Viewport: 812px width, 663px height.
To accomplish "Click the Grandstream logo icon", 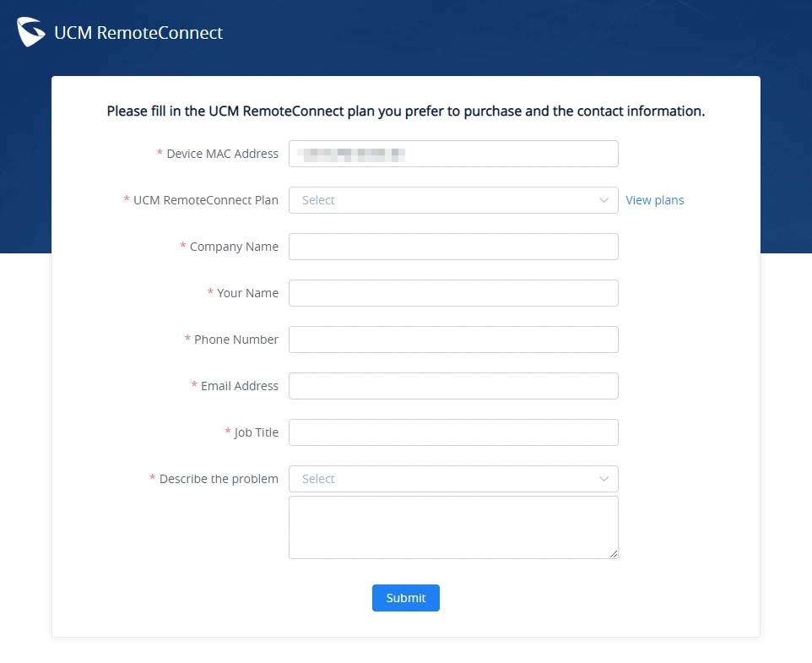I will [x=30, y=31].
